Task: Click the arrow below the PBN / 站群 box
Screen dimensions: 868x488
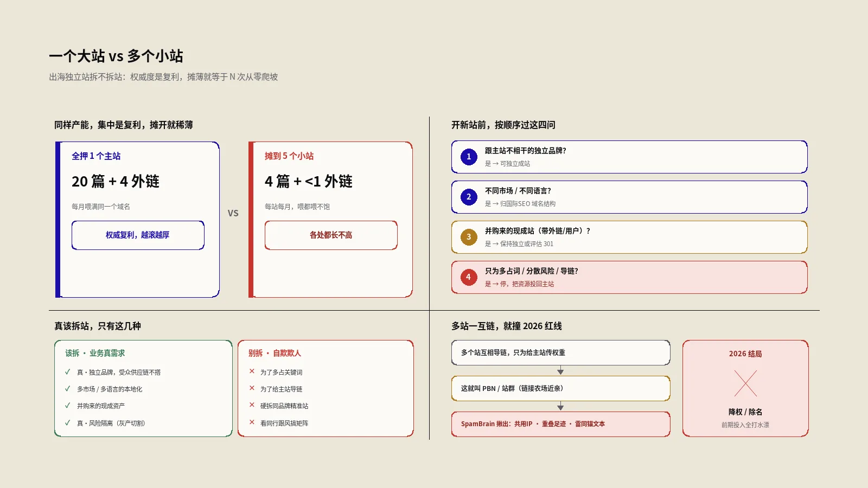Action: click(x=560, y=407)
